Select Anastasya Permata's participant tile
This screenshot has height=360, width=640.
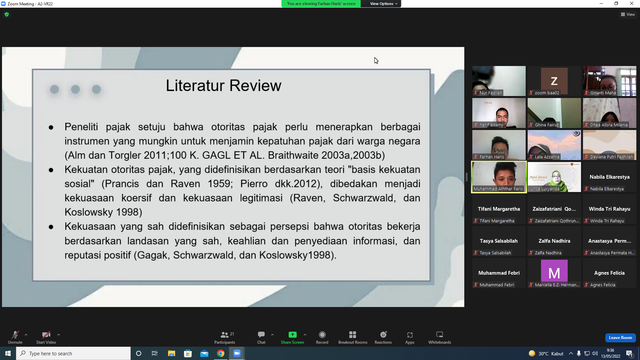[609, 241]
